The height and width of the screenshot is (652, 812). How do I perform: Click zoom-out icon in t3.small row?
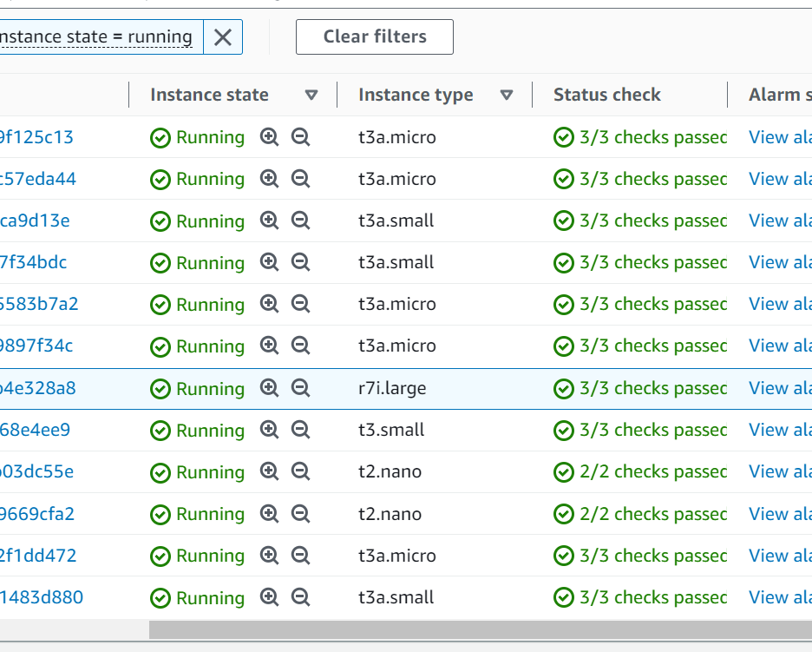point(300,430)
